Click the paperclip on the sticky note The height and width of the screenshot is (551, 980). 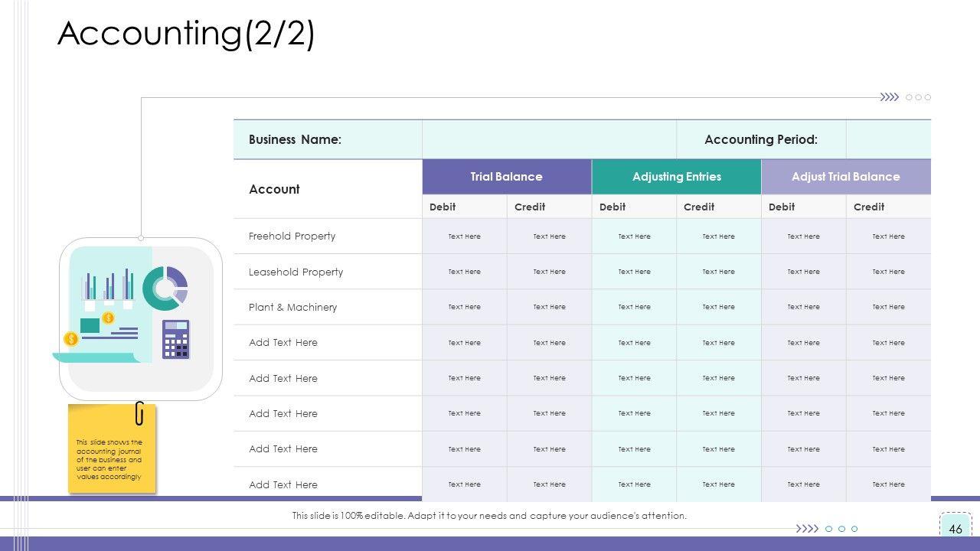pos(139,413)
